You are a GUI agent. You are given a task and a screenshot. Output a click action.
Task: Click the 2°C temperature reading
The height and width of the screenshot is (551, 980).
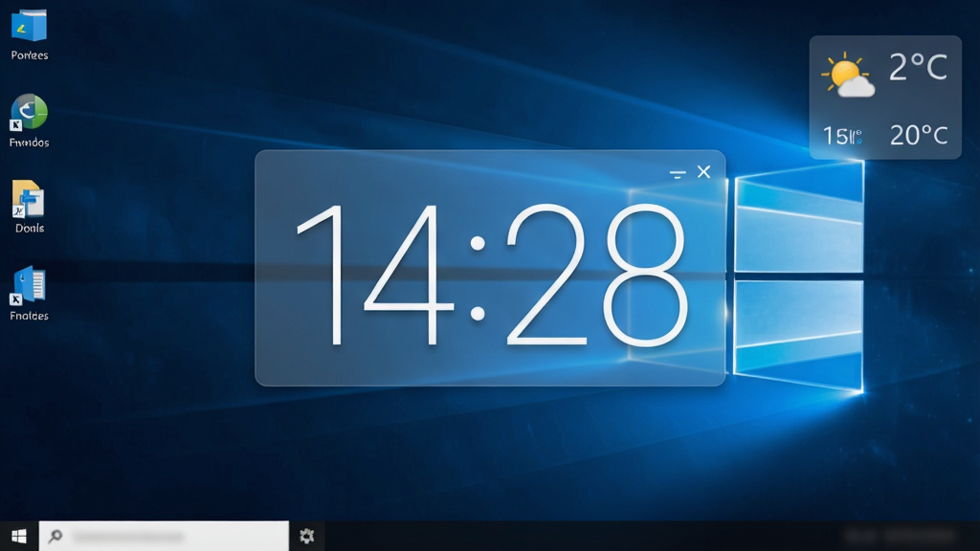click(918, 67)
